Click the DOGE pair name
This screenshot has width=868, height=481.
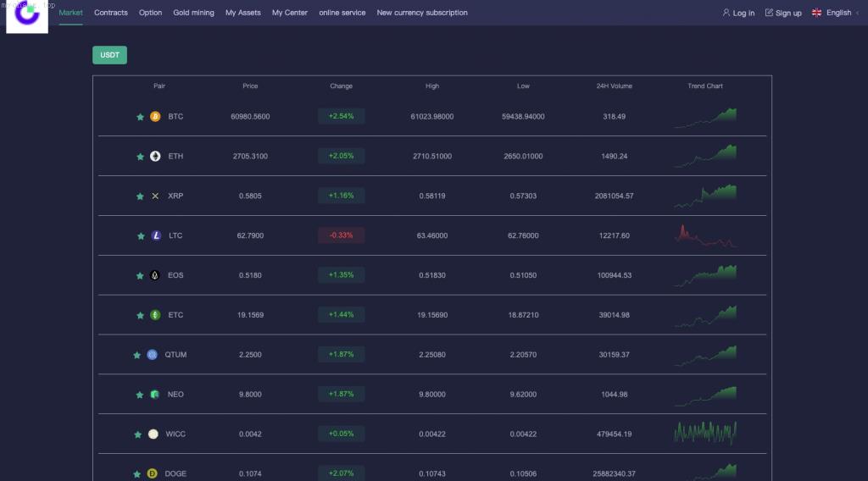175,474
